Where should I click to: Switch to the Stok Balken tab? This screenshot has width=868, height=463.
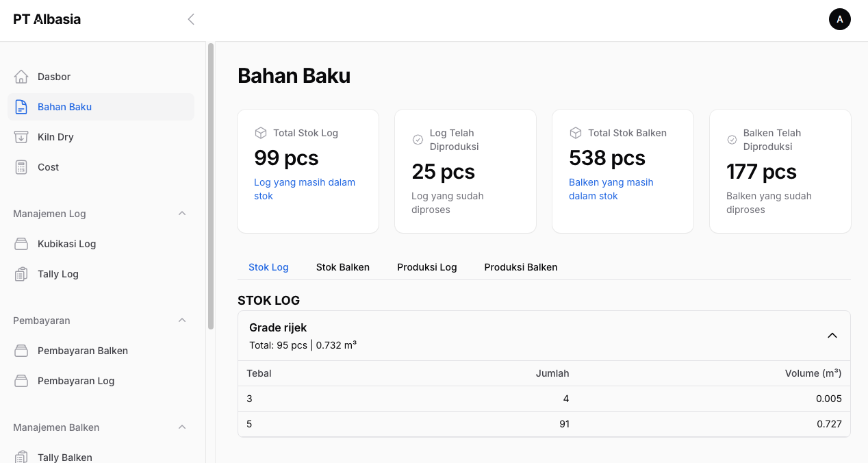(x=342, y=267)
